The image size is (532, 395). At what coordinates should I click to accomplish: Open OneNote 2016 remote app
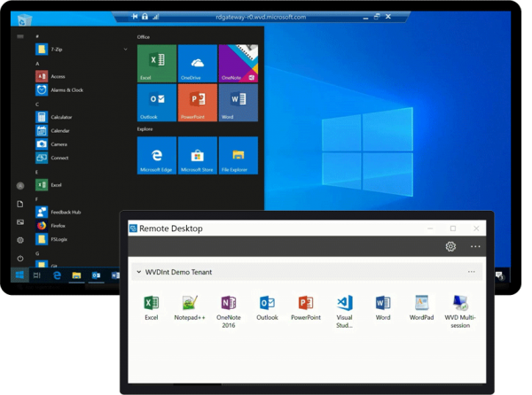pos(229,312)
